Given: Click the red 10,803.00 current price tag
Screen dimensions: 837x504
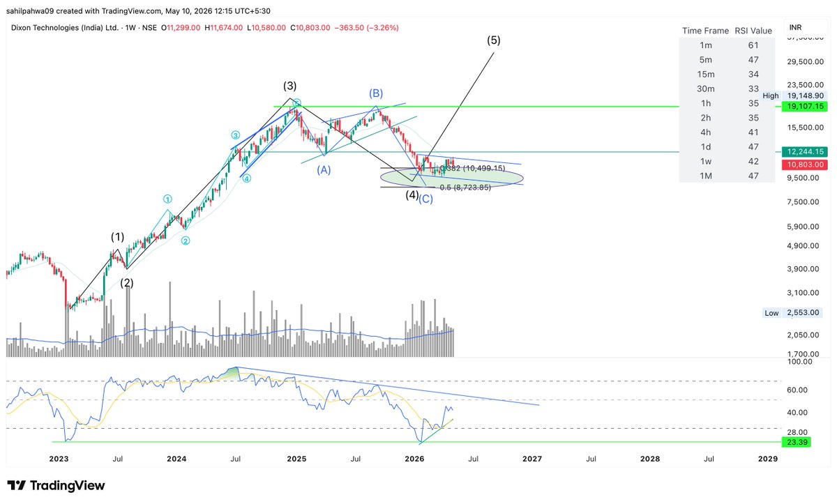Looking at the screenshot, I should pos(805,165).
